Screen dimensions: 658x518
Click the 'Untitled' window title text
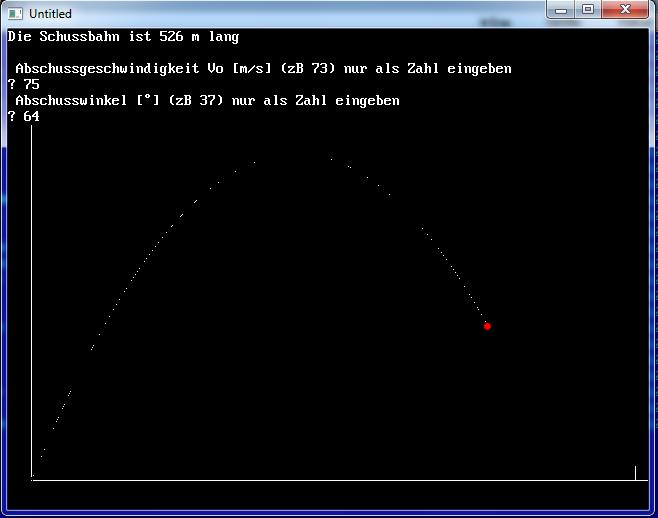[x=50, y=14]
